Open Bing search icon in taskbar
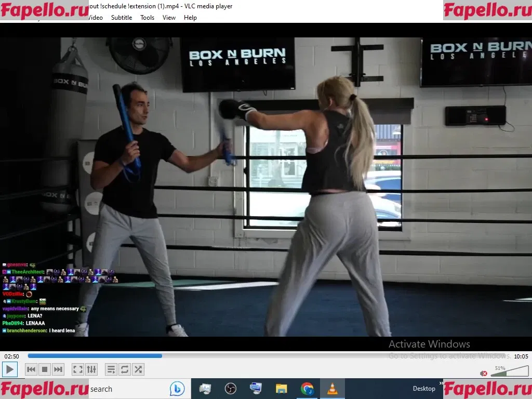The height and width of the screenshot is (399, 532). click(177, 389)
